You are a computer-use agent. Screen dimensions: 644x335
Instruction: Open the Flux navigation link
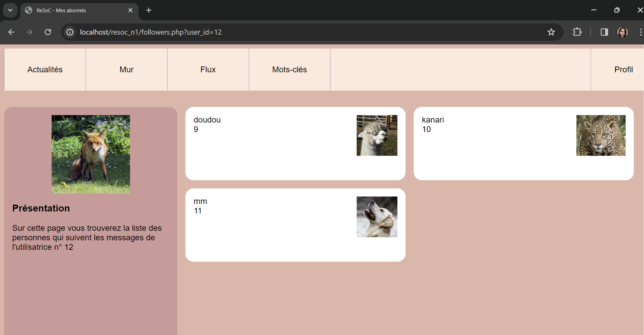click(208, 70)
